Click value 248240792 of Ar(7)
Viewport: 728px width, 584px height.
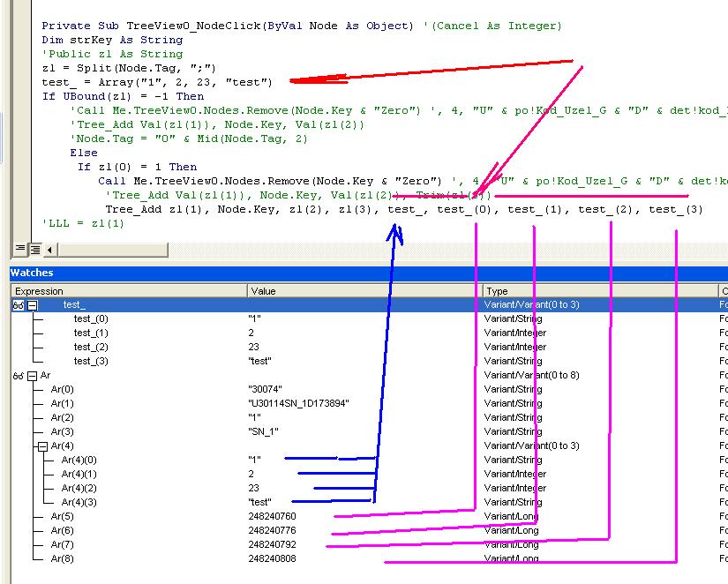[272, 544]
